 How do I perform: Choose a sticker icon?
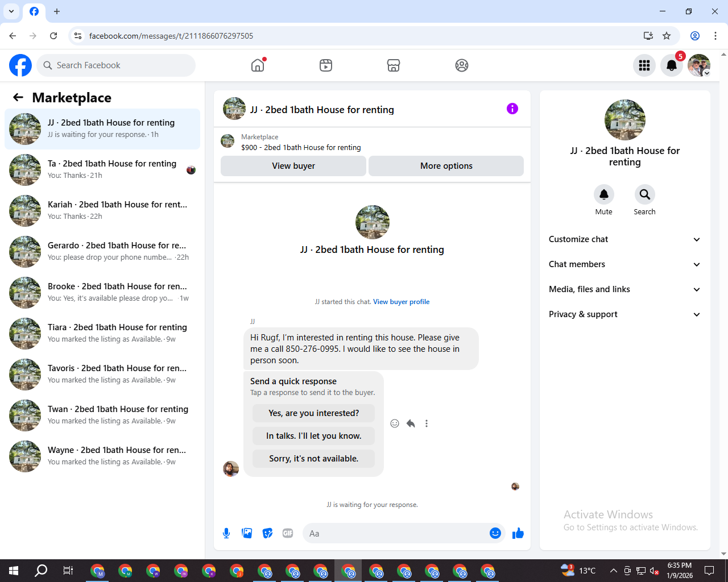pyautogui.click(x=267, y=533)
